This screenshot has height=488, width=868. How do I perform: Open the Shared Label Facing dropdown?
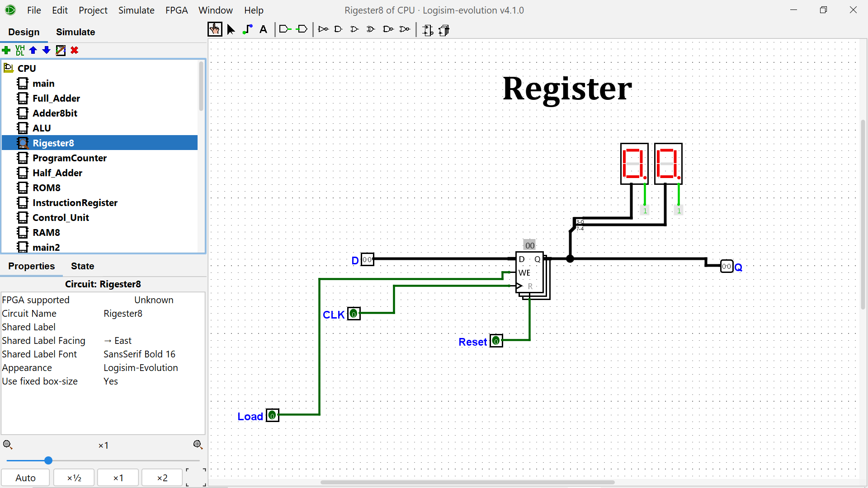click(x=154, y=341)
